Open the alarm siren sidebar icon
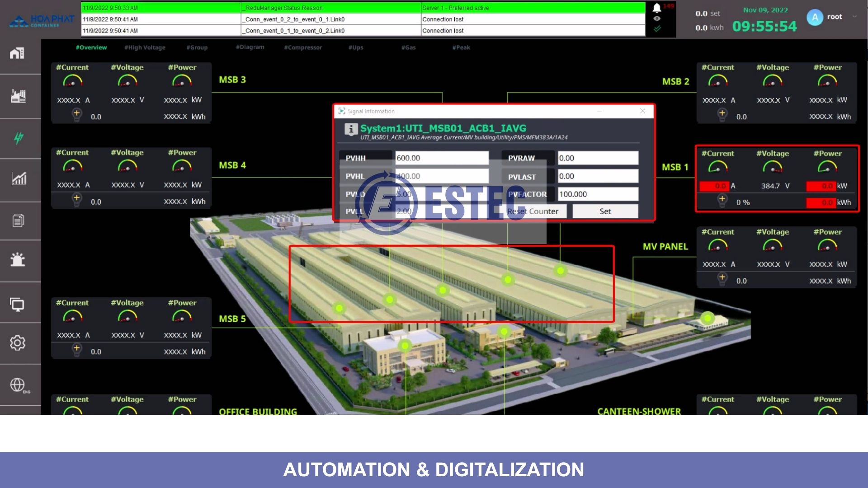This screenshot has height=488, width=868. coord(18,259)
